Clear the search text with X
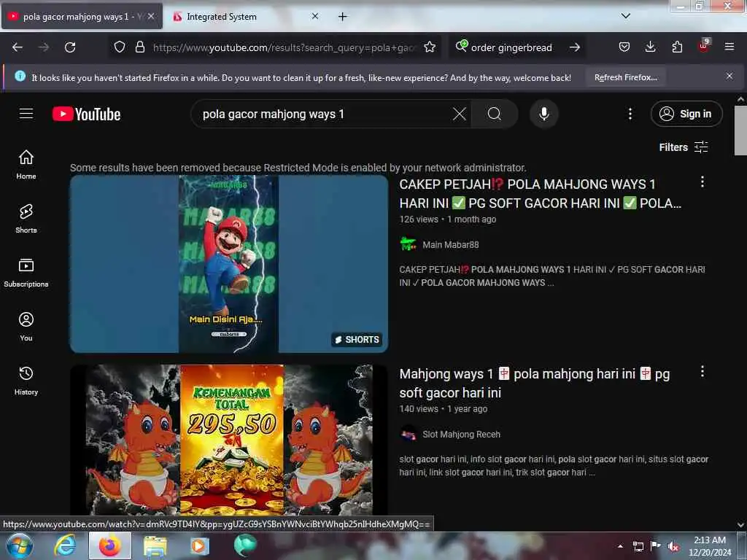 460,114
